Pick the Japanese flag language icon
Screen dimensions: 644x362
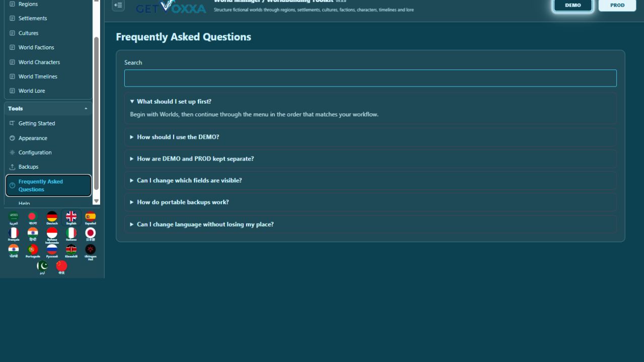point(91,234)
